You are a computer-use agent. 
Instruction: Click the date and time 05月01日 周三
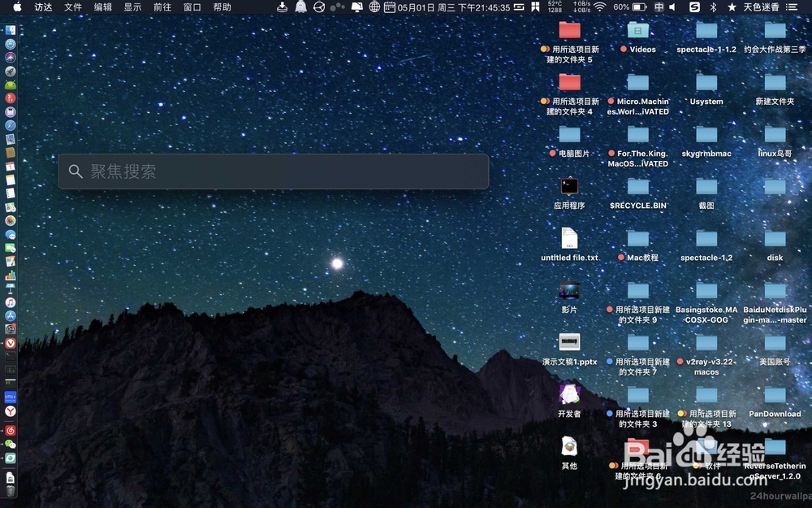point(454,7)
